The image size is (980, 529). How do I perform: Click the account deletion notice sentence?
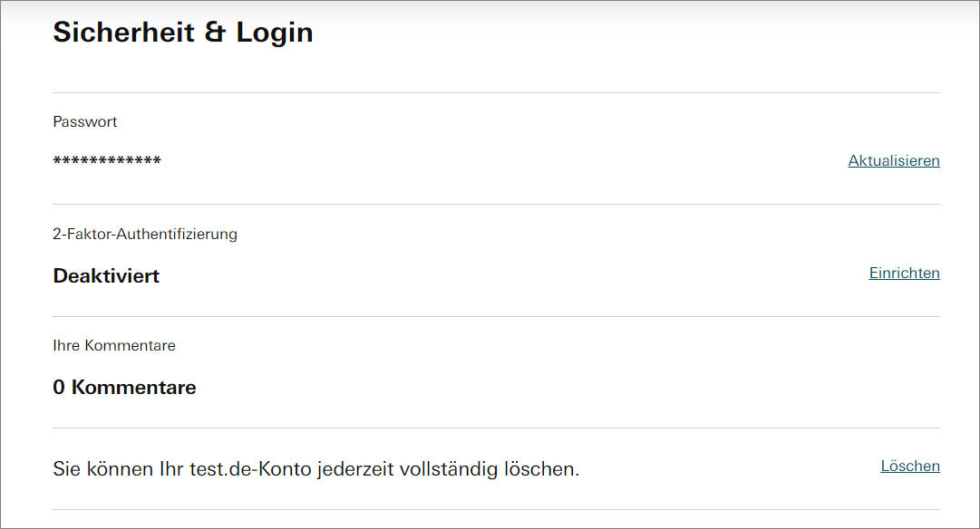[x=315, y=469]
